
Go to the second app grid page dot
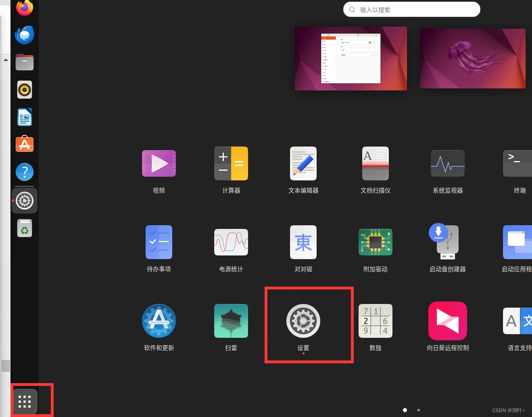pyautogui.click(x=419, y=410)
